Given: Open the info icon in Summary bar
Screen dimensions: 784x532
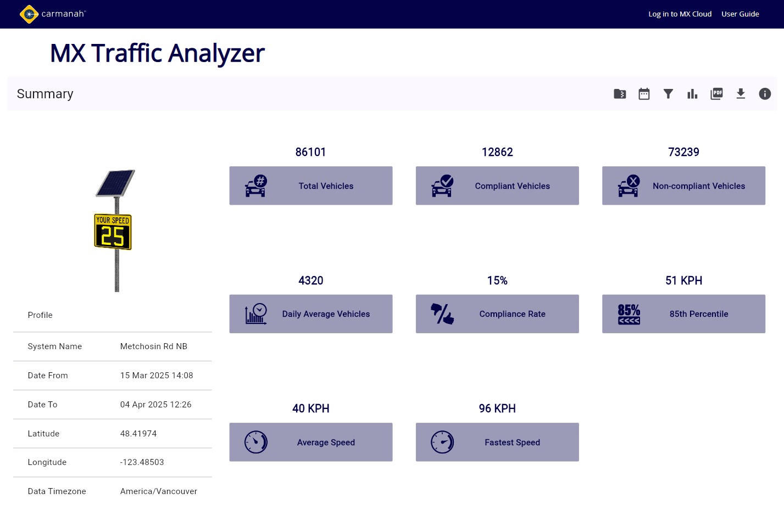Looking at the screenshot, I should (x=765, y=94).
